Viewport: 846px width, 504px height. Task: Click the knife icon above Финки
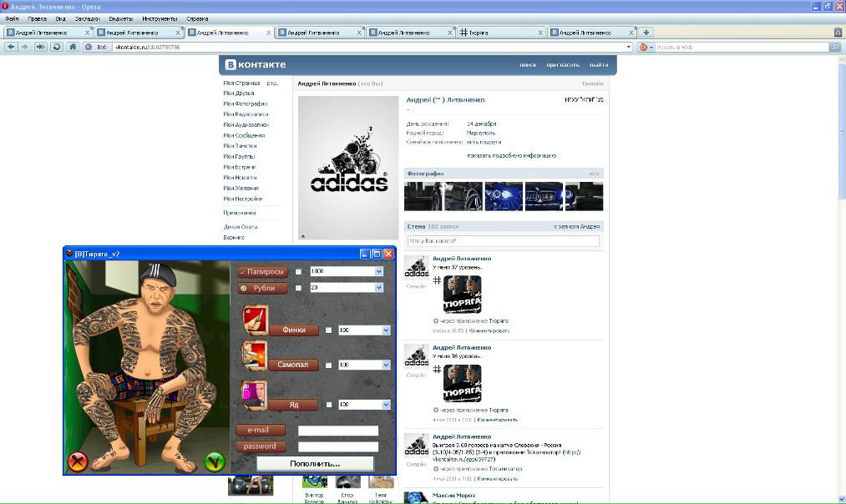(x=255, y=318)
